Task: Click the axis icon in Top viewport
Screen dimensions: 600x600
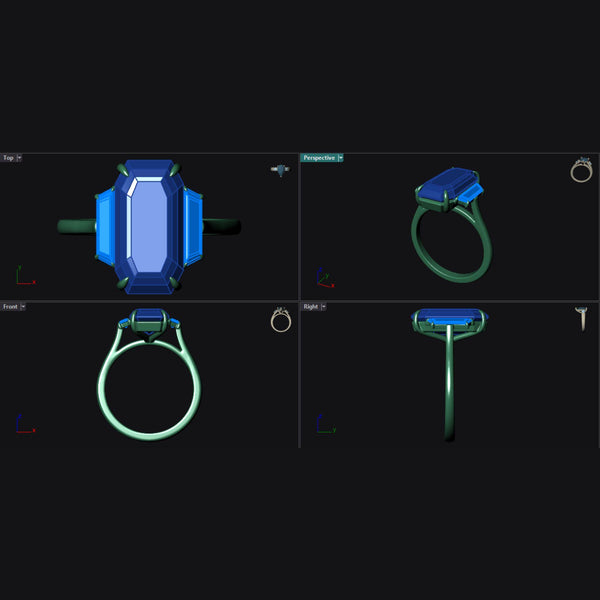Action: pos(24,276)
